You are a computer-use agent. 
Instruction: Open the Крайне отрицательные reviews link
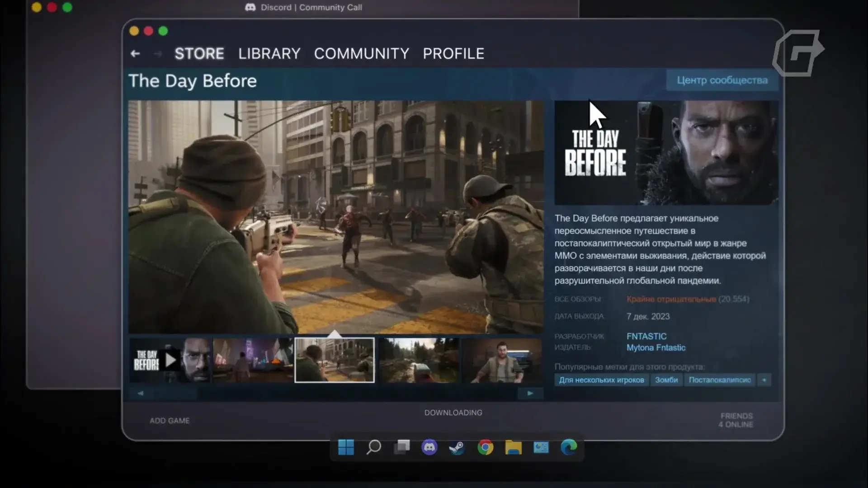[671, 299]
